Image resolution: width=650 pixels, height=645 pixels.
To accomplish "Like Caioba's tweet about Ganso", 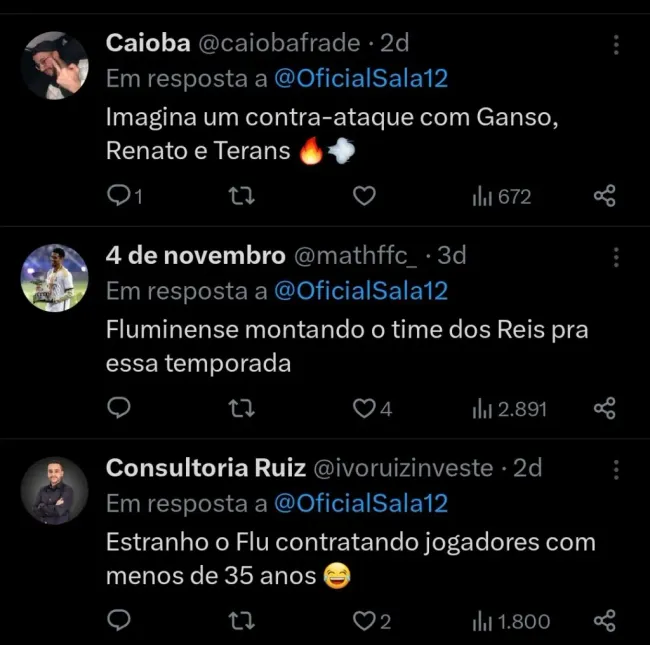I will point(365,196).
